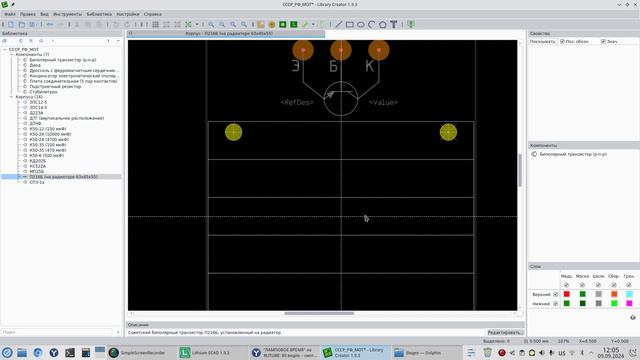Click the library search input field
Screen dimensions: 640x360
pos(57,332)
